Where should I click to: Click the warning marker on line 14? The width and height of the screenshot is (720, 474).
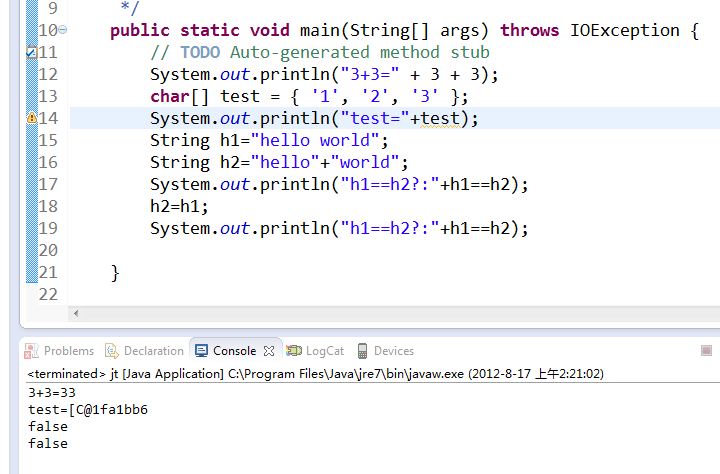(32, 118)
